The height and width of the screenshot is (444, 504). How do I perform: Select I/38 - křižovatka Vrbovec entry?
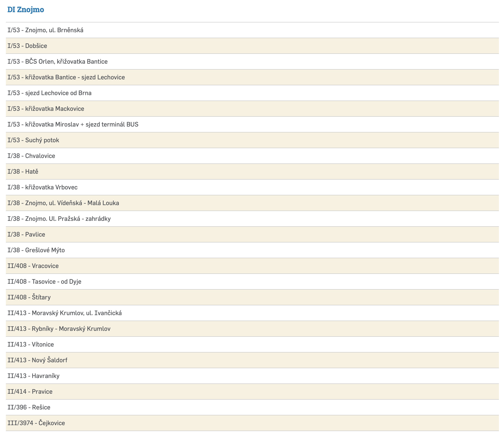[x=42, y=187]
